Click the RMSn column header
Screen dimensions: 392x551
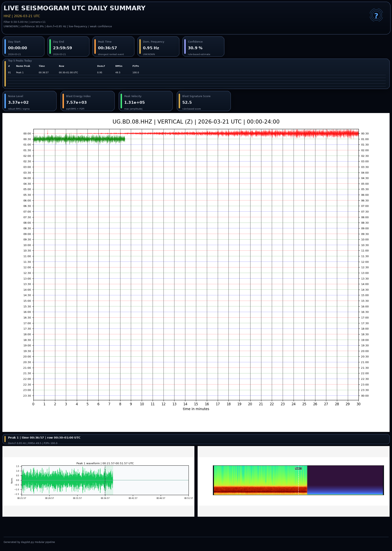pyautogui.click(x=119, y=66)
